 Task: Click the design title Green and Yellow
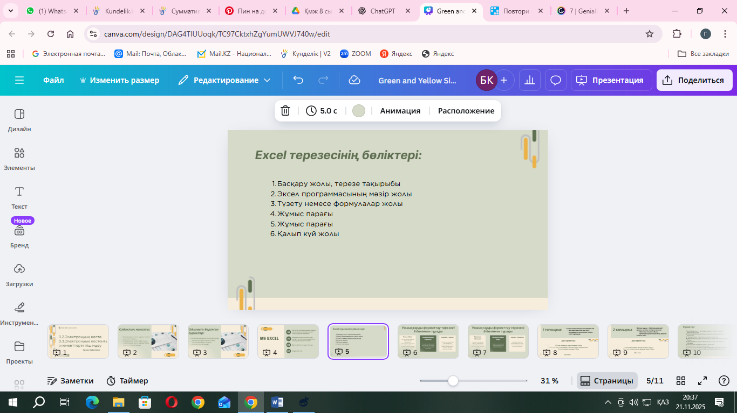417,80
